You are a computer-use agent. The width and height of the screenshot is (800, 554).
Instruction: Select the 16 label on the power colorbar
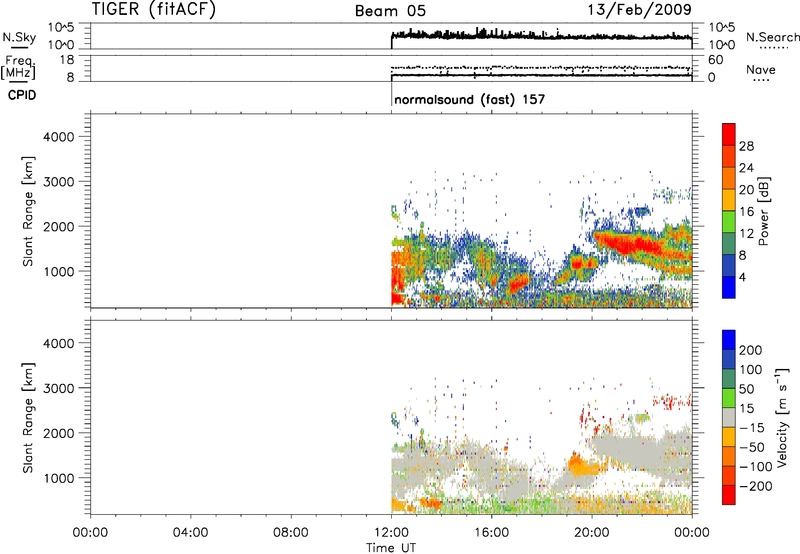(x=746, y=212)
